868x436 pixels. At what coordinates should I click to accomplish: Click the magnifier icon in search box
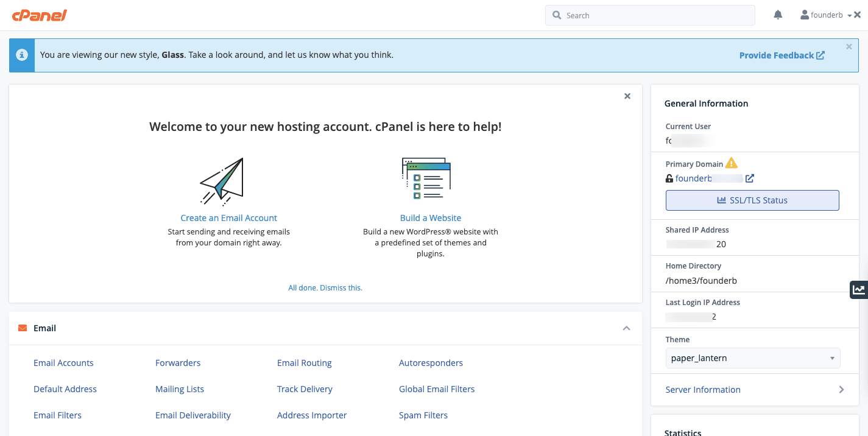tap(557, 15)
